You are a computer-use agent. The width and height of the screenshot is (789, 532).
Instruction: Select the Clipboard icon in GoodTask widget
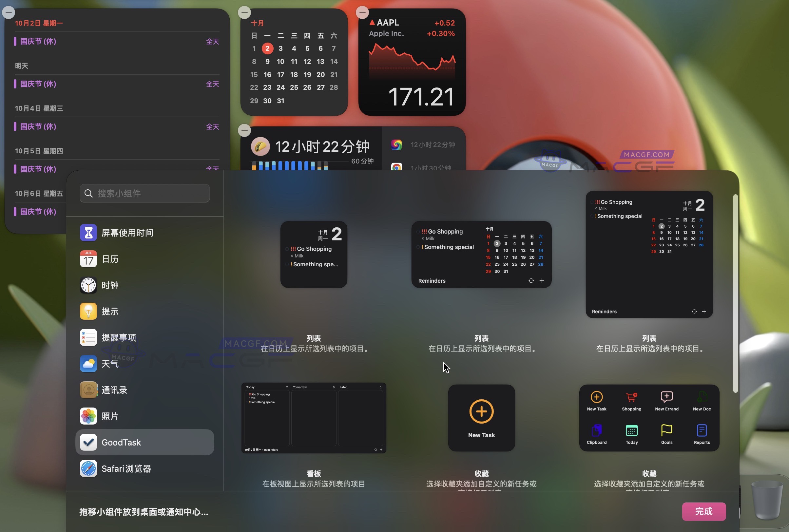pyautogui.click(x=596, y=430)
